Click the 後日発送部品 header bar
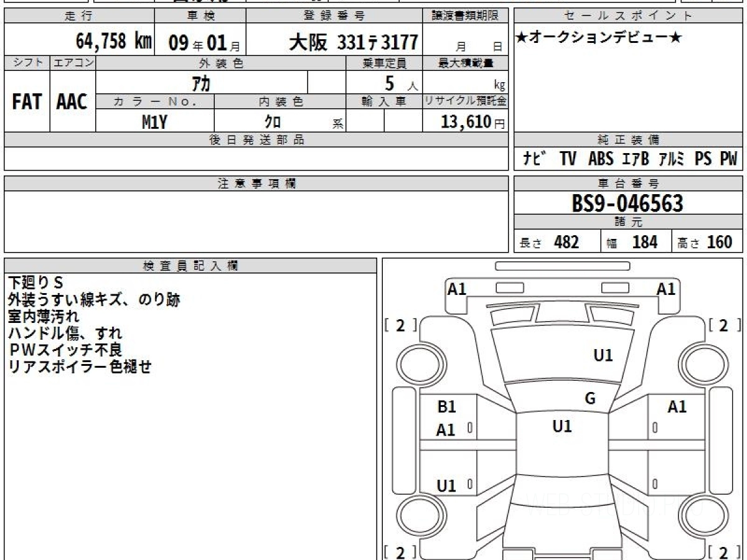The height and width of the screenshot is (560, 747). coord(256,140)
